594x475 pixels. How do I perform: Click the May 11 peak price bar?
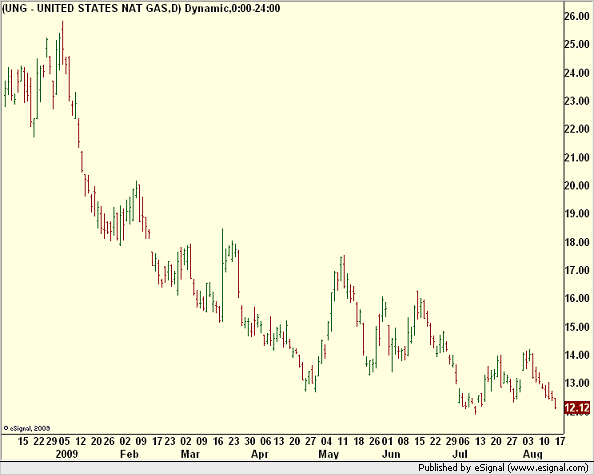pyautogui.click(x=344, y=272)
